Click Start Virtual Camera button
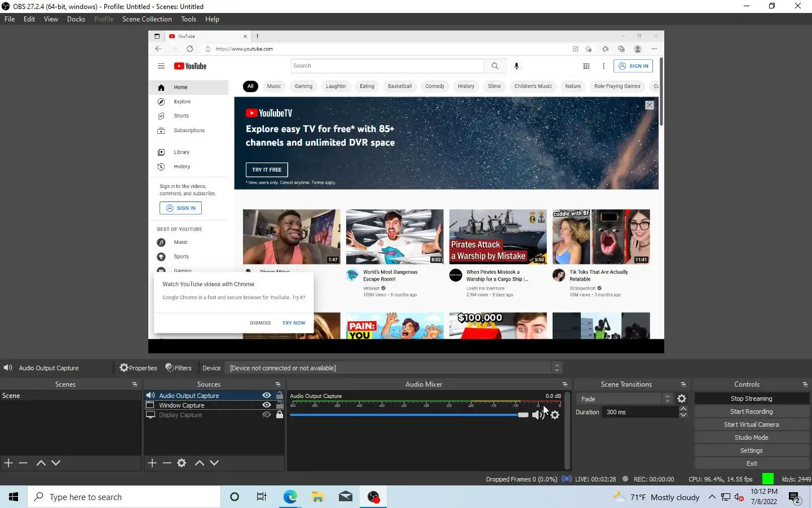This screenshot has width=812, height=508. coord(752,424)
